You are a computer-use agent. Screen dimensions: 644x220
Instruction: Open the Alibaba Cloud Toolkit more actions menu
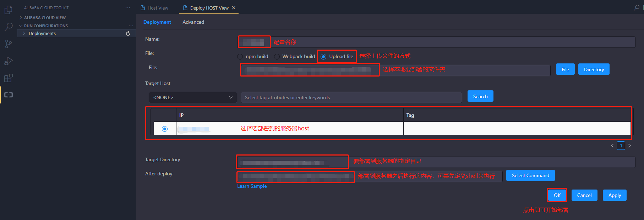click(128, 8)
